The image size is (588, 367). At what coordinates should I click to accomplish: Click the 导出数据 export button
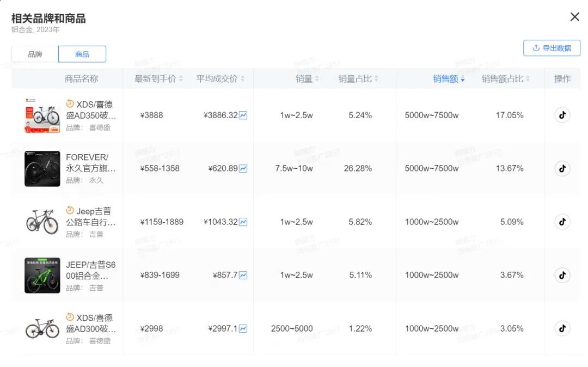552,48
